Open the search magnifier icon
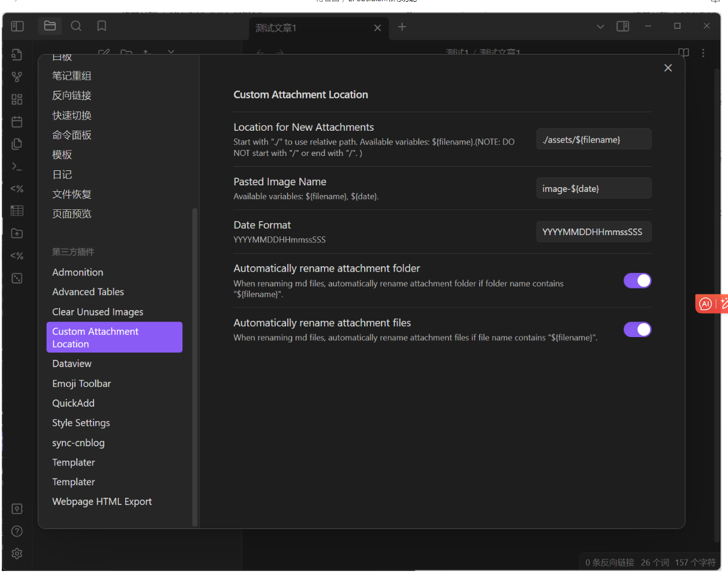 click(x=76, y=26)
